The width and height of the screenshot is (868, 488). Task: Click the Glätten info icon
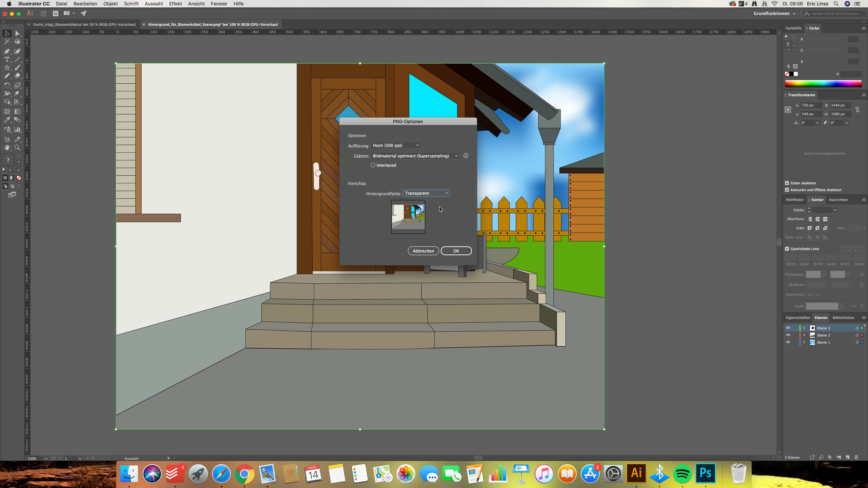[x=466, y=156]
